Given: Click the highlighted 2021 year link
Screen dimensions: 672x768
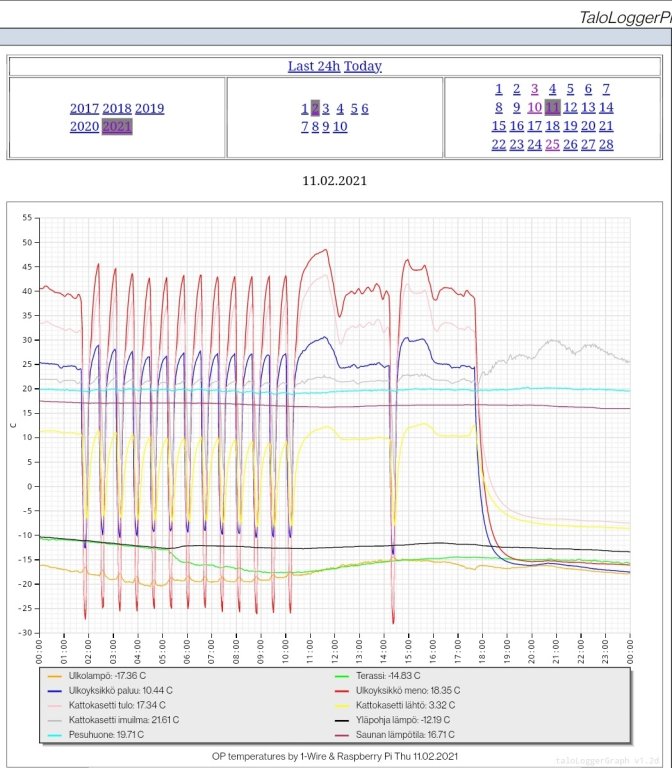Looking at the screenshot, I should 117,126.
